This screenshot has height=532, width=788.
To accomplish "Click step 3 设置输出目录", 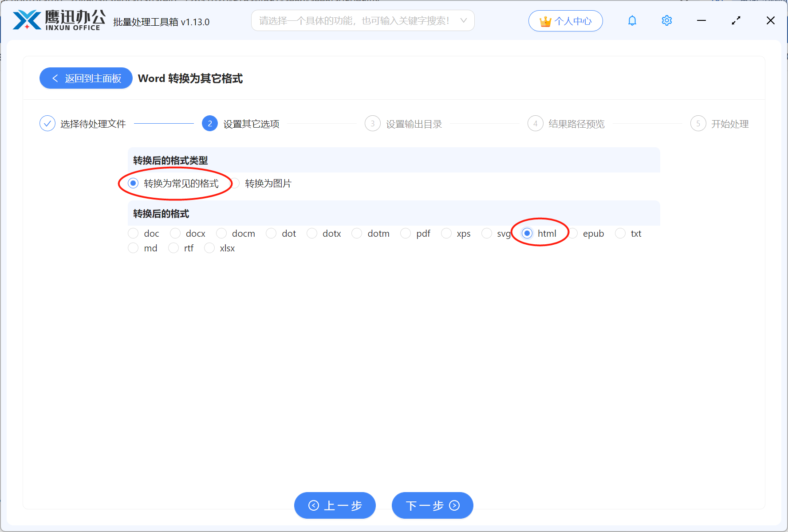I will [373, 123].
